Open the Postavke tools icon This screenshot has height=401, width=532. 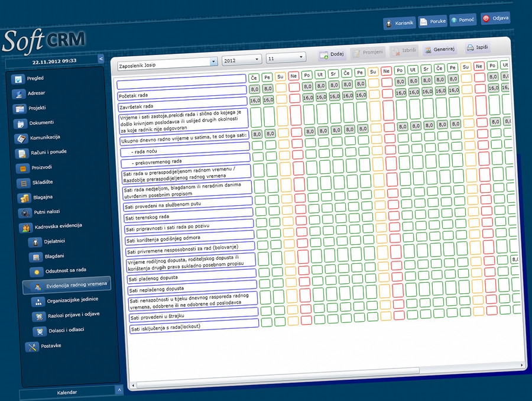(x=33, y=347)
